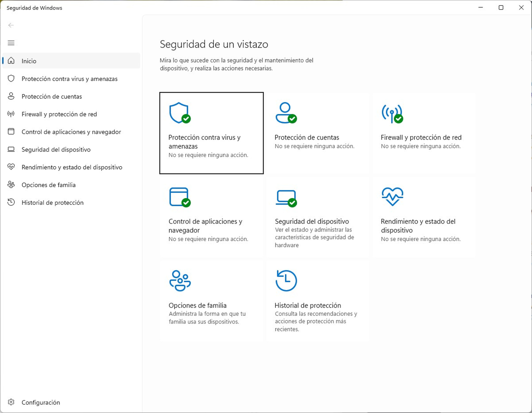Click the shield icon in sidebar
The height and width of the screenshot is (413, 532).
point(11,78)
